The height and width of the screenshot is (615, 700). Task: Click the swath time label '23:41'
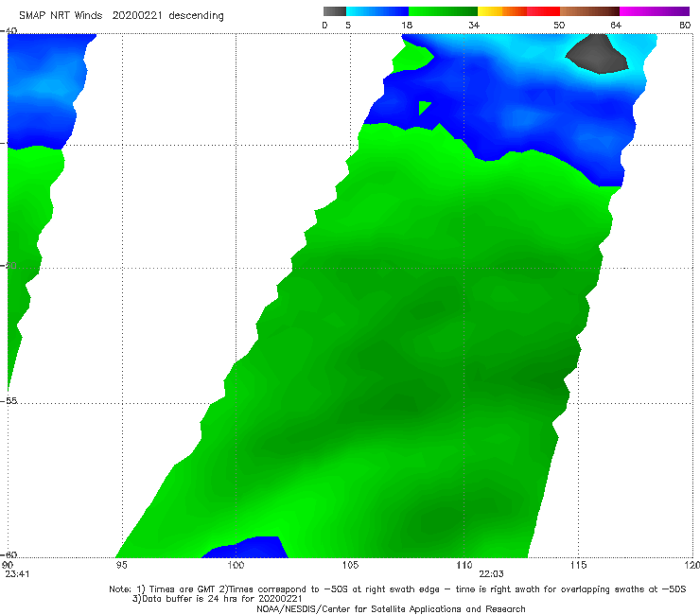point(17,574)
